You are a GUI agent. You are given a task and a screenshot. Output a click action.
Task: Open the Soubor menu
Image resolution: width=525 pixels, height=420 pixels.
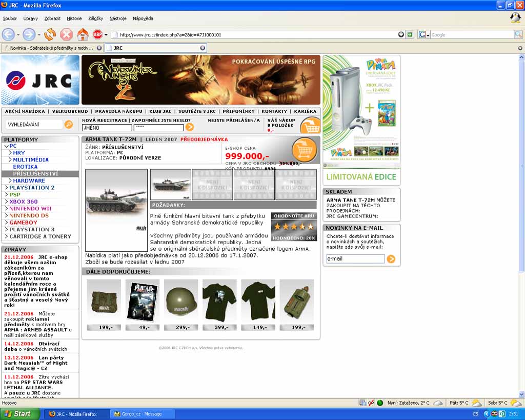pyautogui.click(x=10, y=18)
